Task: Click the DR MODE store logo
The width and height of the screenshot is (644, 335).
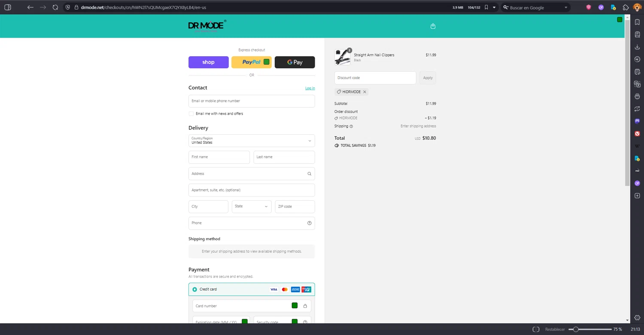Action: point(207,26)
